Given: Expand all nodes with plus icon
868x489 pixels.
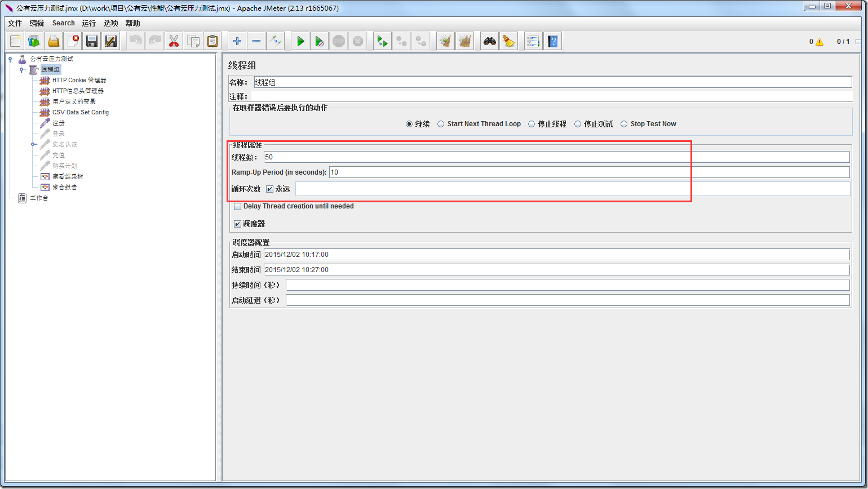Looking at the screenshot, I should [x=237, y=41].
